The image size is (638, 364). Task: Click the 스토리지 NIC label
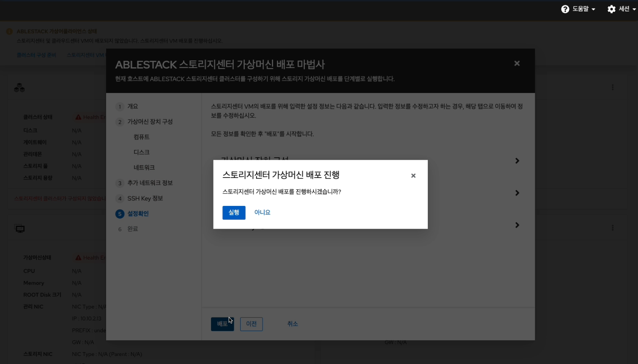(x=38, y=354)
